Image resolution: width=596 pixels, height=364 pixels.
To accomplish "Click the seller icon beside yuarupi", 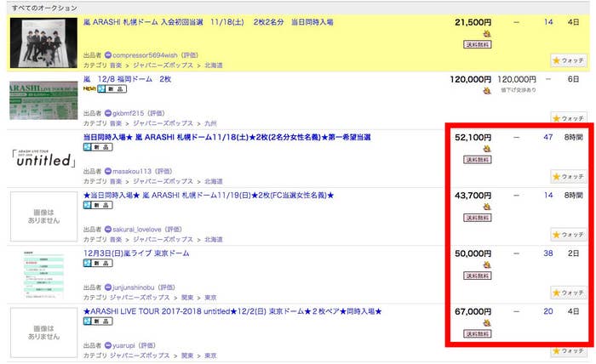I will point(107,345).
